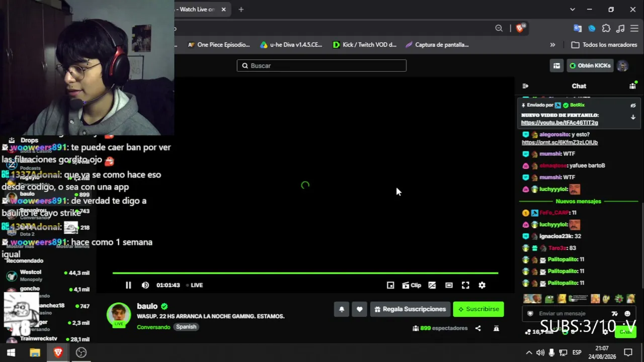Open baulo's channel avatar
Viewport: 644px width, 362px height.
coord(119,315)
